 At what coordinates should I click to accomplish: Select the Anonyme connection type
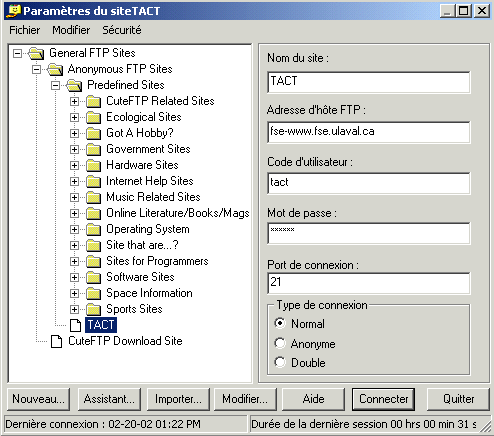pyautogui.click(x=280, y=343)
